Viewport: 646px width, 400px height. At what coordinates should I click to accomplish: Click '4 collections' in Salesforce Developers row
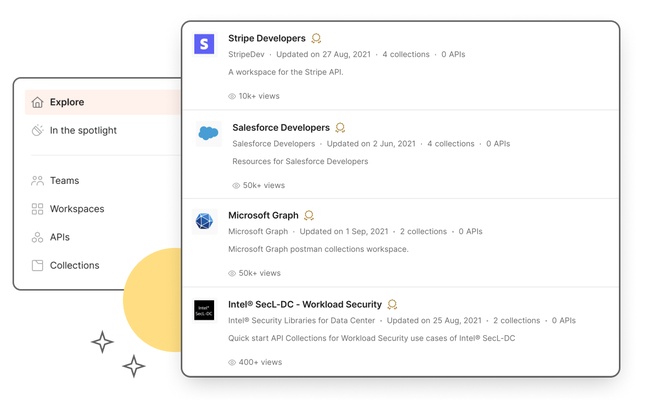pyautogui.click(x=451, y=144)
